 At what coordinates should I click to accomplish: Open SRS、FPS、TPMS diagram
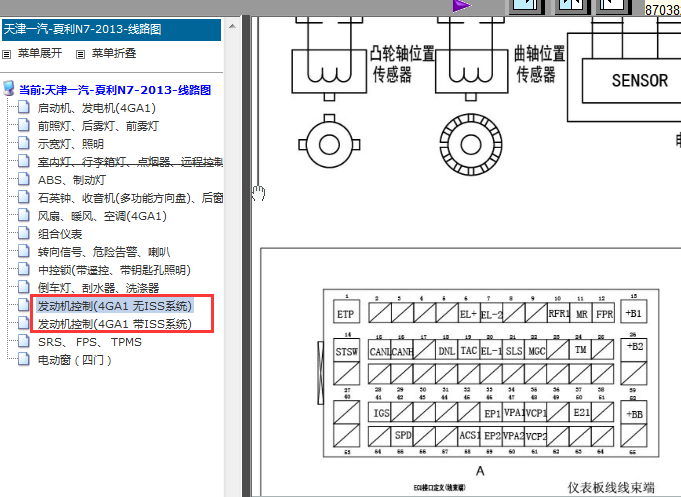[89, 342]
